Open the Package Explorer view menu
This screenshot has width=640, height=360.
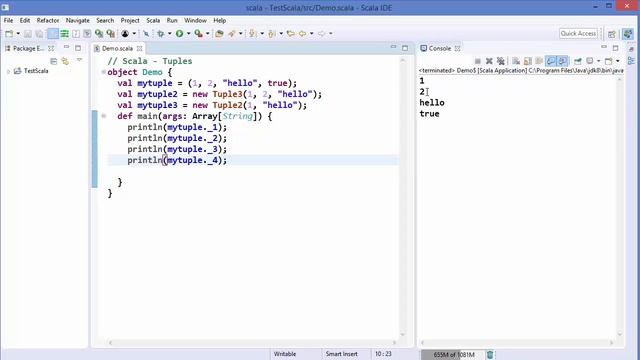79,60
